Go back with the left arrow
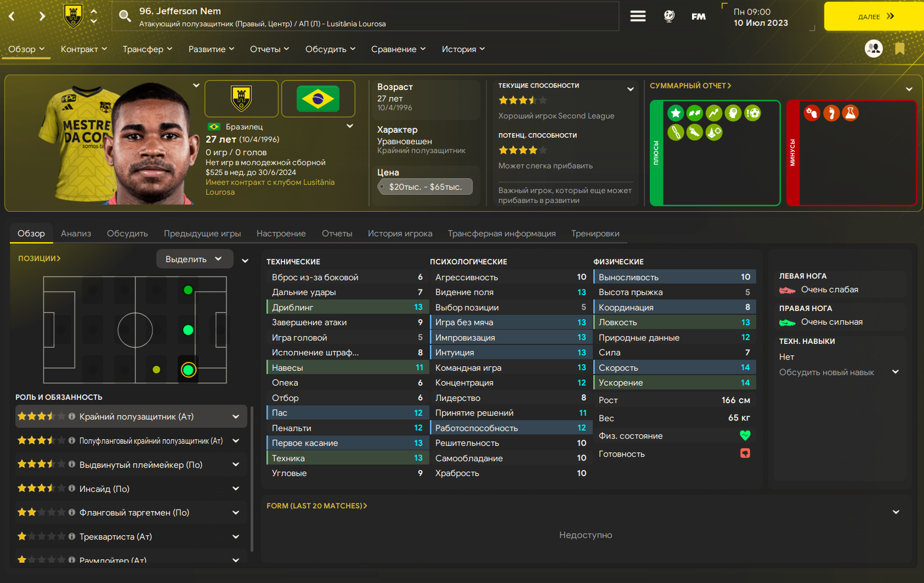 (12, 16)
